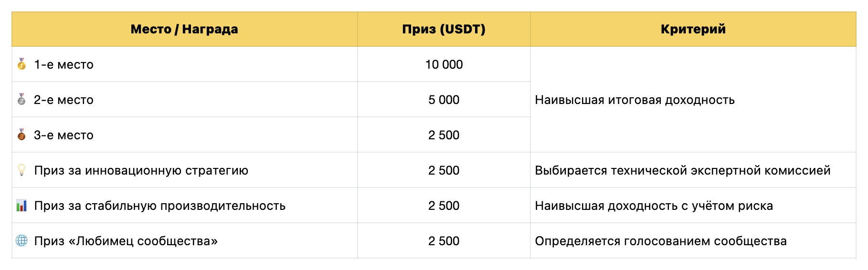Click the «1-е место» row label
The height and width of the screenshot is (270, 868).
(x=64, y=64)
